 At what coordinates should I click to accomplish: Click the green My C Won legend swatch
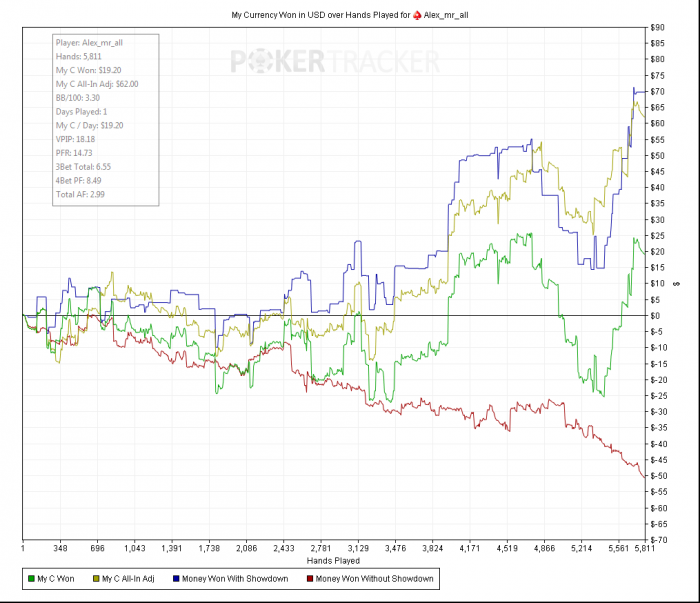click(31, 578)
